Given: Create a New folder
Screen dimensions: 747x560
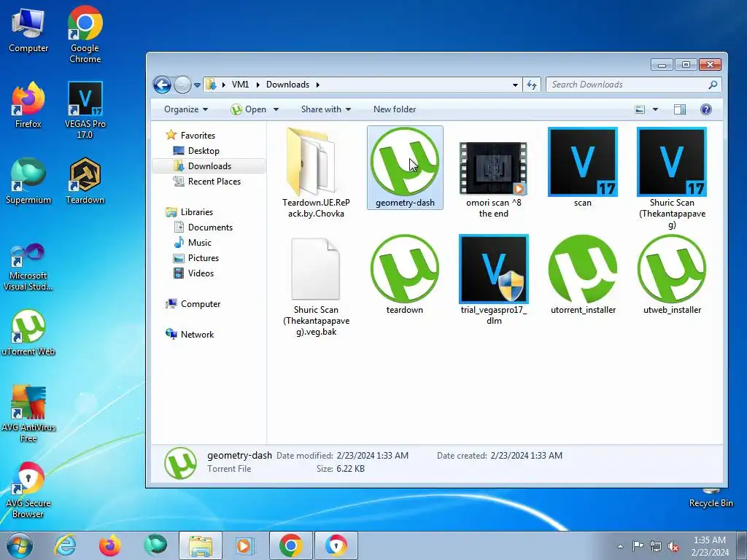Looking at the screenshot, I should [x=395, y=109].
